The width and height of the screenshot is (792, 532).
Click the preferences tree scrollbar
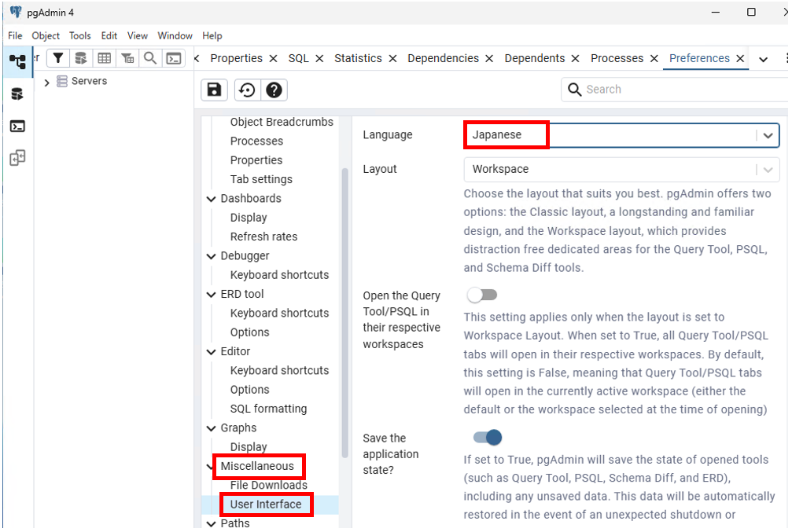click(345, 313)
